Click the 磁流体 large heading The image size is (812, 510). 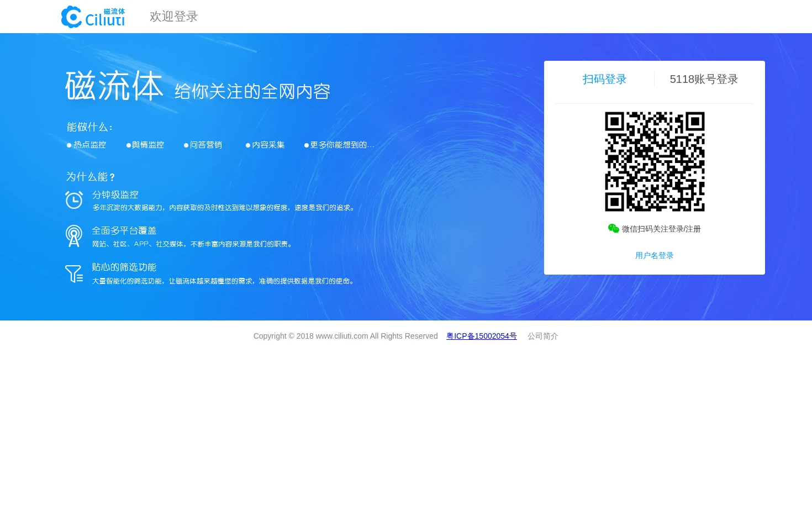click(x=114, y=86)
